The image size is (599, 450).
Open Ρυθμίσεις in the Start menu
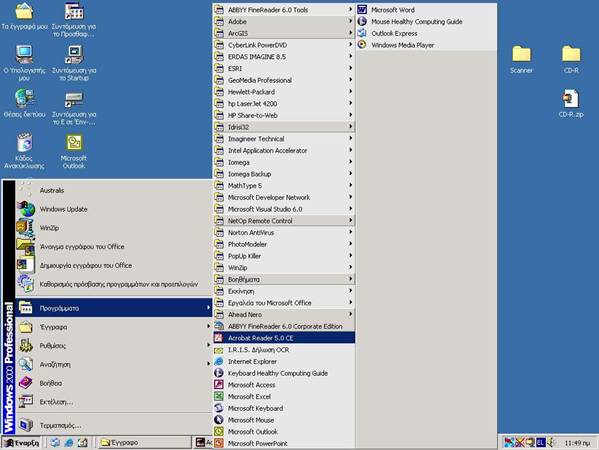114,346
